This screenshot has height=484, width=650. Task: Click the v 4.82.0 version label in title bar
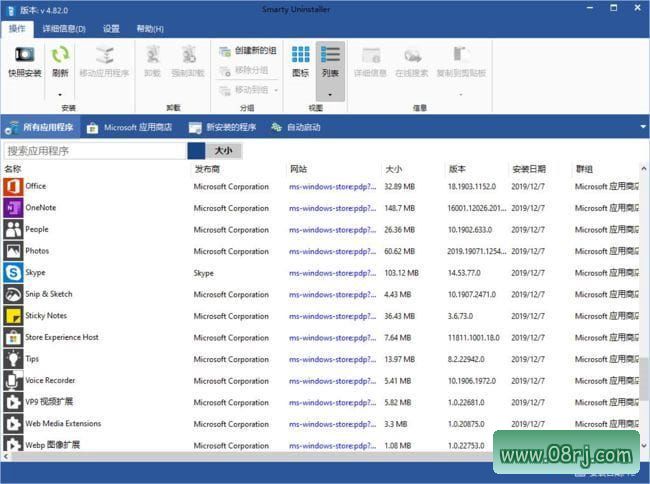click(53, 10)
